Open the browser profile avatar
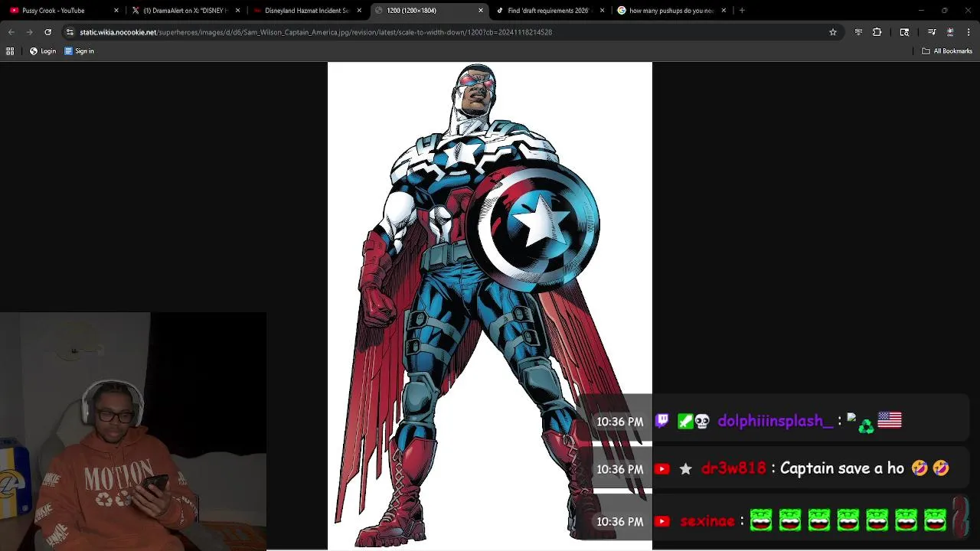 tap(950, 32)
